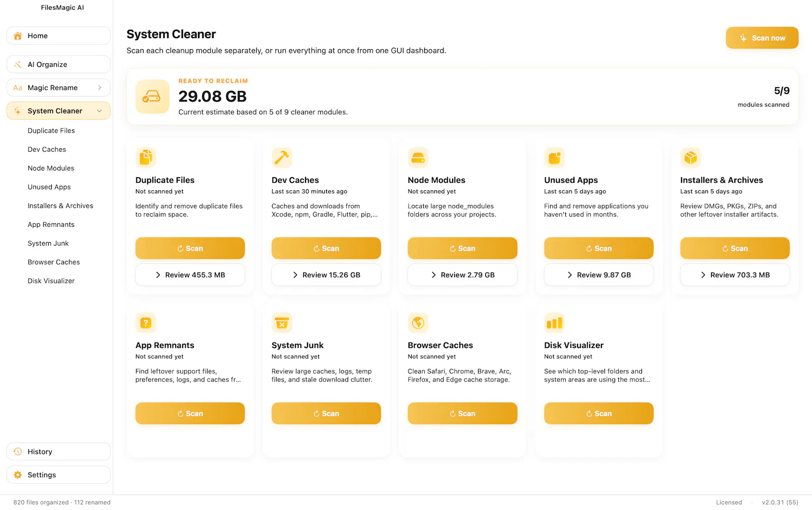
Task: Expand the Magic Rename chevron
Action: (x=99, y=88)
